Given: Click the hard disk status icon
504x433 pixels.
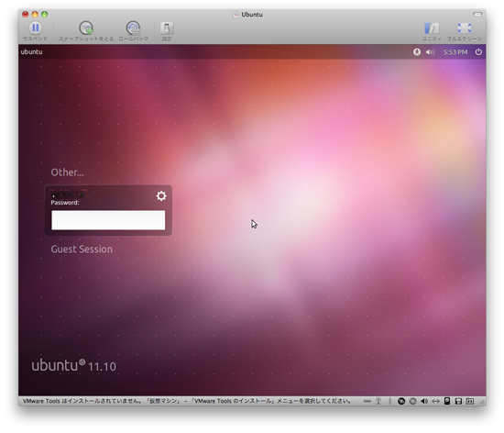Looking at the screenshot, I should tap(447, 401).
